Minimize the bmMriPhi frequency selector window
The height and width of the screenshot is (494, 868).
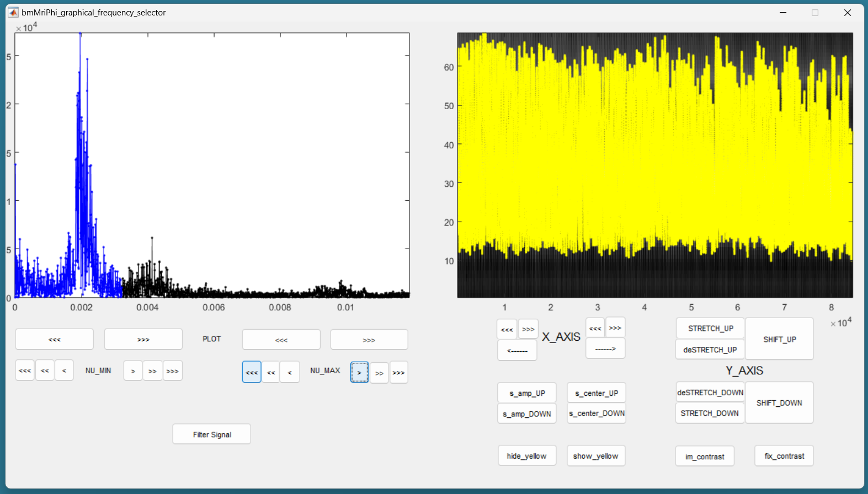(783, 12)
